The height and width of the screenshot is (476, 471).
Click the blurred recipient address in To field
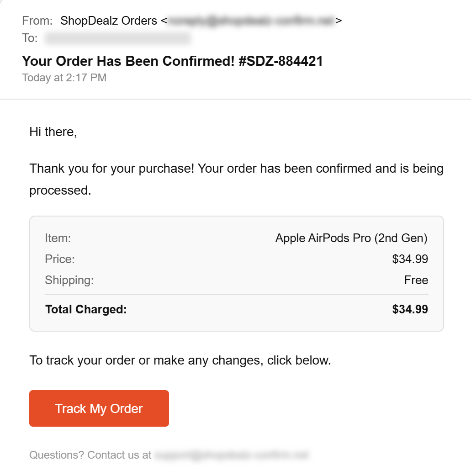coord(116,38)
